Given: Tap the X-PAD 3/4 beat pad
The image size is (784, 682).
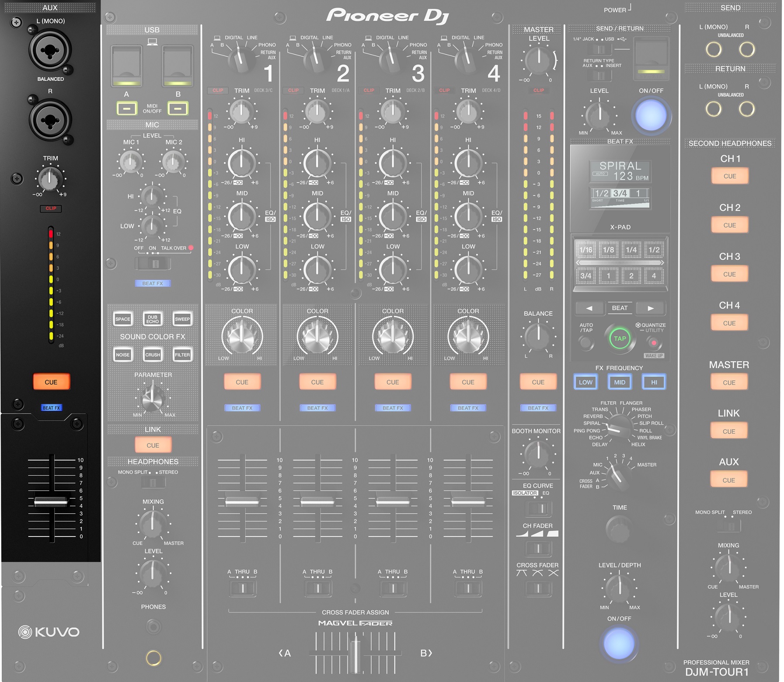Looking at the screenshot, I should [586, 275].
